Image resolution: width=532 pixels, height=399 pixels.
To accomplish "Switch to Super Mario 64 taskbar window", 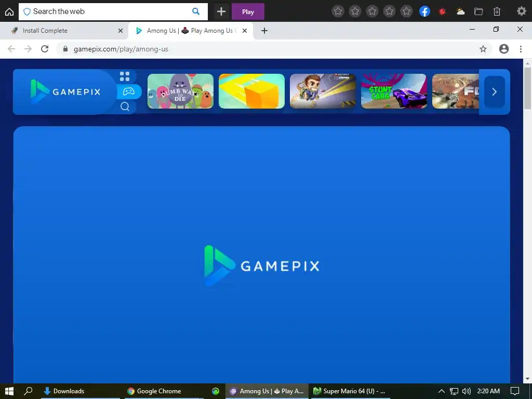I will click(351, 391).
